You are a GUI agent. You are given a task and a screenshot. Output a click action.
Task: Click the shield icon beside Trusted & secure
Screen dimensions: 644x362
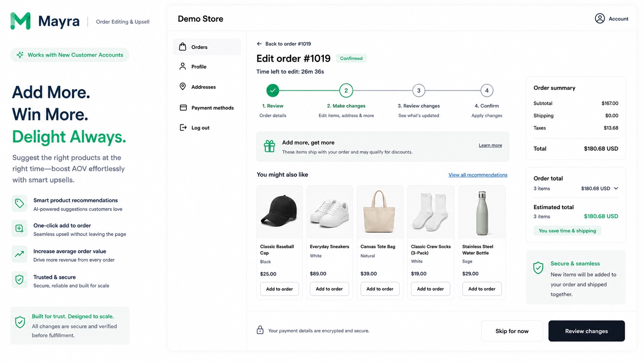pos(19,280)
